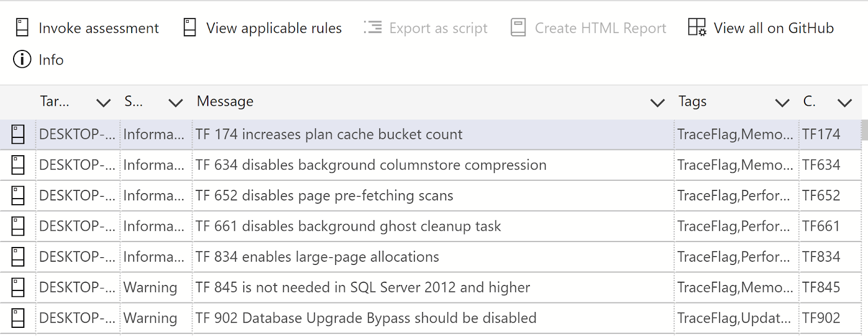The image size is (868, 336).
Task: Click the View all on GitHub icon
Action: click(x=697, y=28)
